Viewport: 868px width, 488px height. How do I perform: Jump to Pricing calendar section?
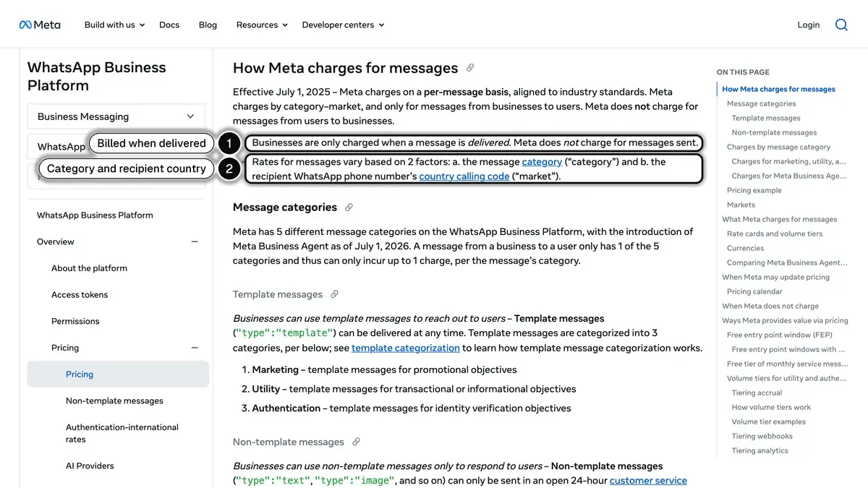pyautogui.click(x=754, y=291)
